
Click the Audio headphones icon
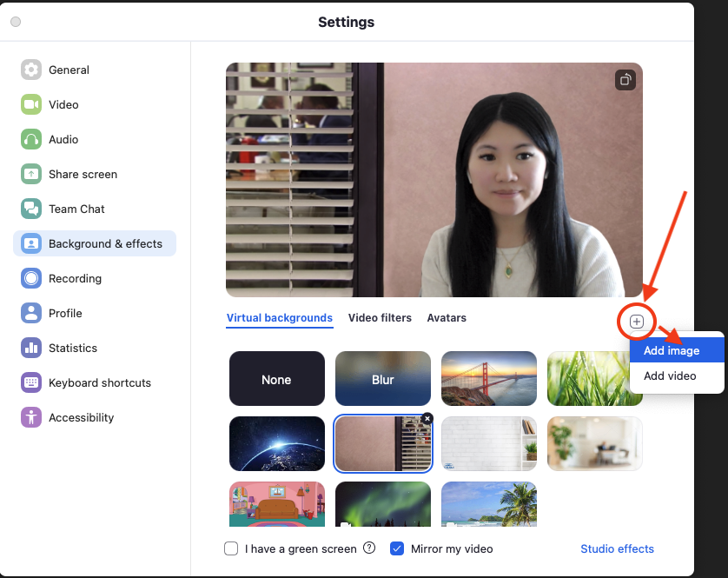point(31,139)
